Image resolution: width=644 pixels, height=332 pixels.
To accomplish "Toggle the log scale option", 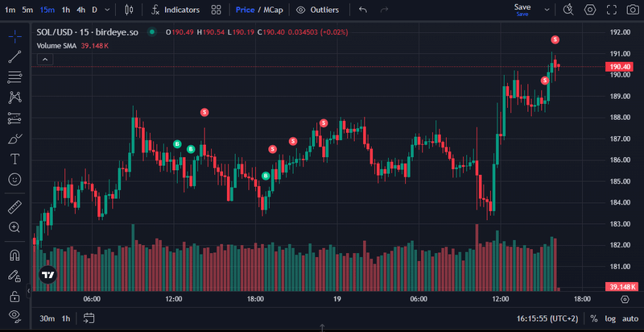I will click(x=610, y=318).
